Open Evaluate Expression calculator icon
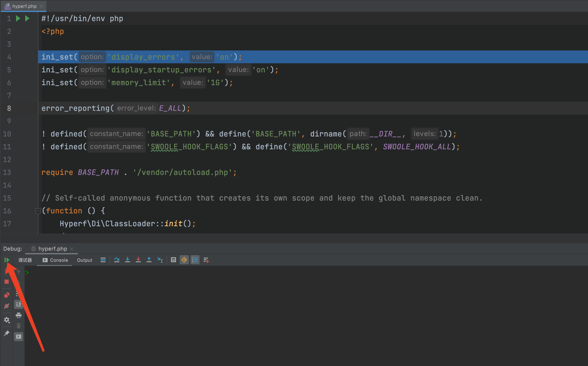 (x=173, y=260)
